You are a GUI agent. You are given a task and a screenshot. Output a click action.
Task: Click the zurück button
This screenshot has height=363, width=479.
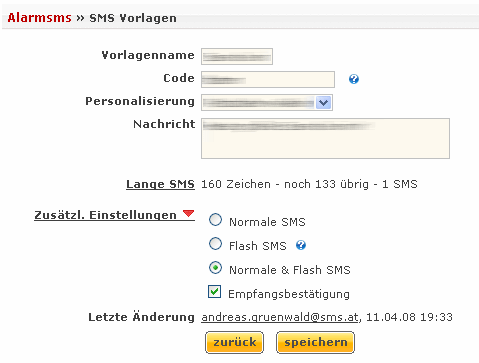pyautogui.click(x=234, y=342)
